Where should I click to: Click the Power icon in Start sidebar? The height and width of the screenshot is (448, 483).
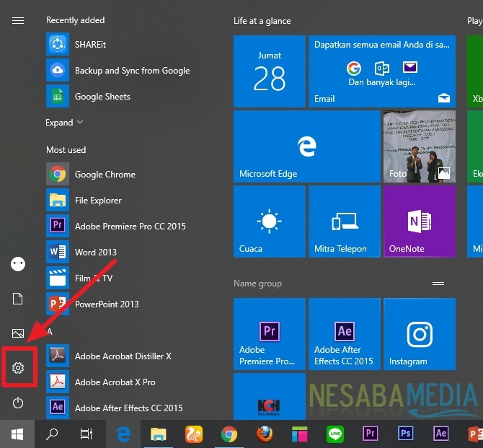pos(18,403)
